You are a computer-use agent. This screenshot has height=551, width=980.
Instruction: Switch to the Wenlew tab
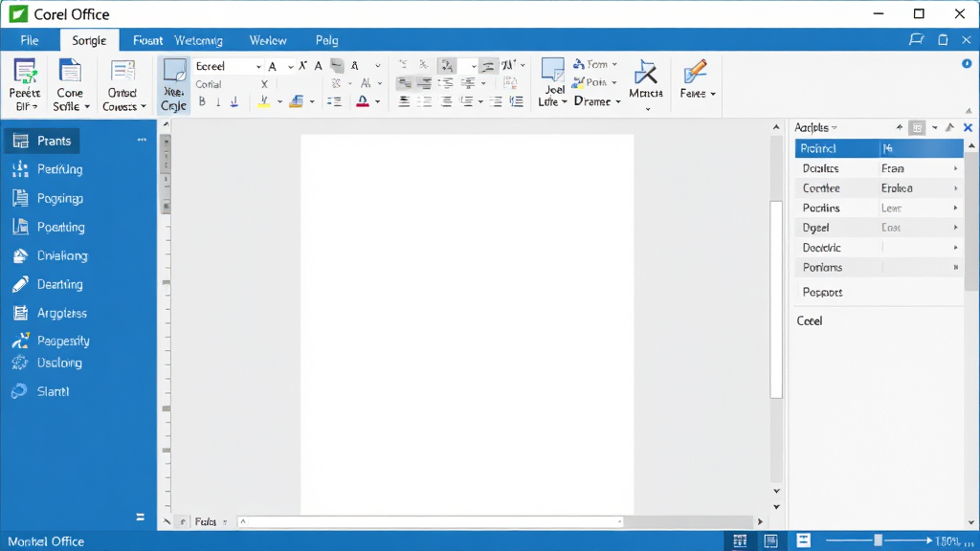268,40
